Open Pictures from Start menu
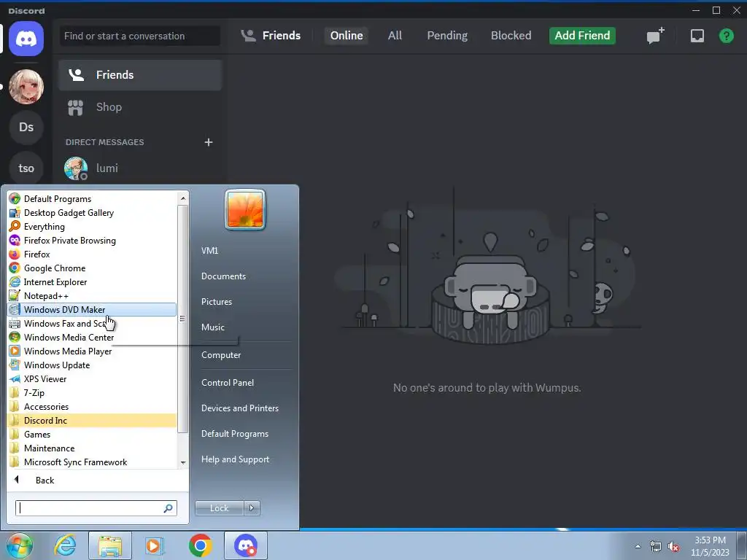Screen dimensions: 747x560 (x=216, y=302)
